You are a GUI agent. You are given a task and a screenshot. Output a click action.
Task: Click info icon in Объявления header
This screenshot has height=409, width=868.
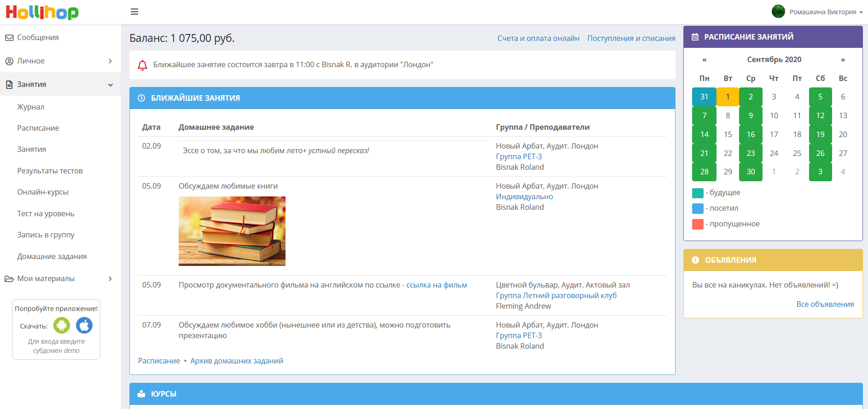(695, 260)
